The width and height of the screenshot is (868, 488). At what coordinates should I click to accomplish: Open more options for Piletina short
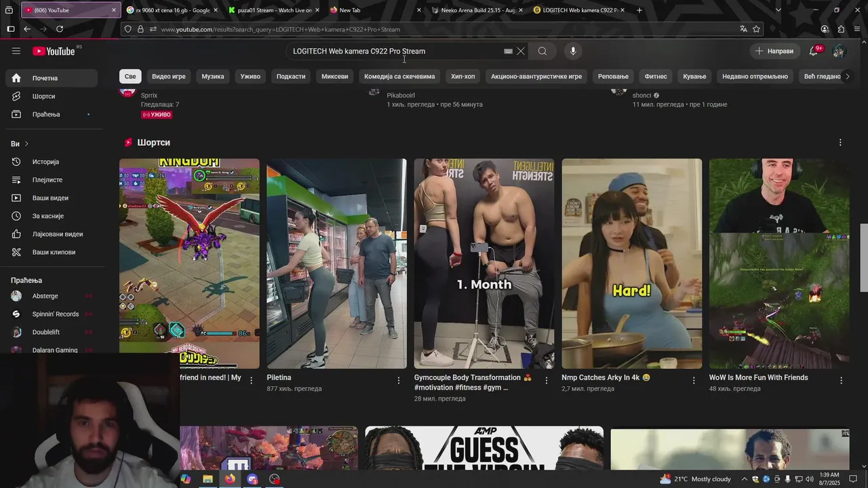(399, 380)
